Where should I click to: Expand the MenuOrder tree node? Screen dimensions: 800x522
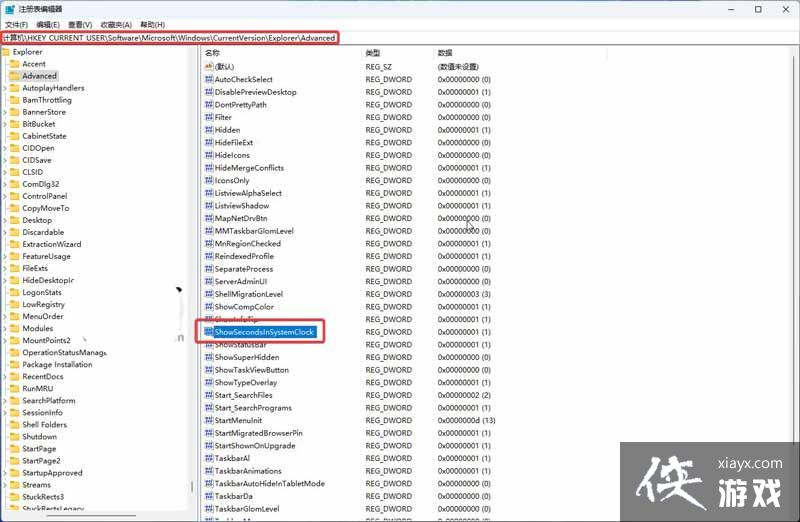pyautogui.click(x=5, y=316)
